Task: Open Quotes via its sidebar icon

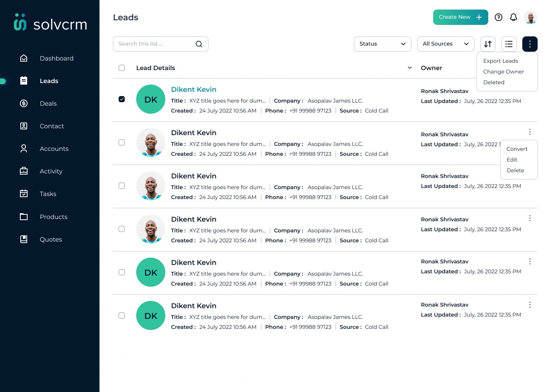Action: (24, 239)
